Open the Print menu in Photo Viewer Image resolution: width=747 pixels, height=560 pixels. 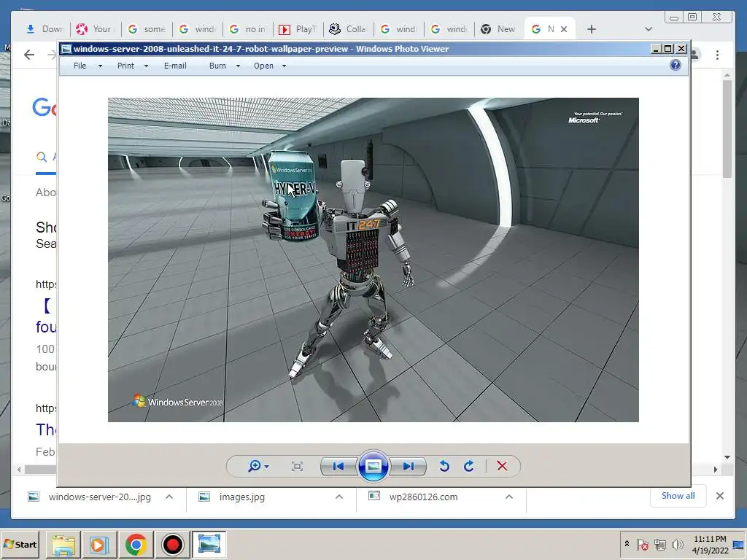[x=125, y=66]
